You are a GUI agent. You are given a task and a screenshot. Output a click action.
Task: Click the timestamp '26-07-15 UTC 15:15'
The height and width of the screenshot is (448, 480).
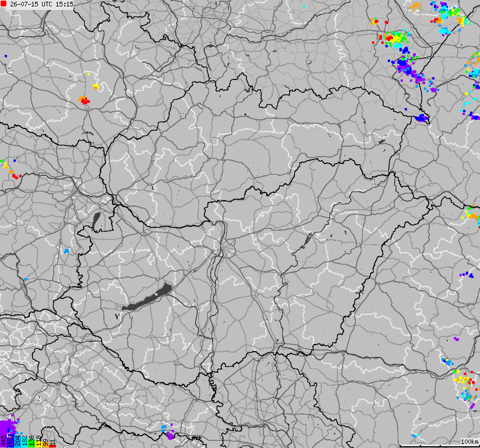tap(41, 4)
